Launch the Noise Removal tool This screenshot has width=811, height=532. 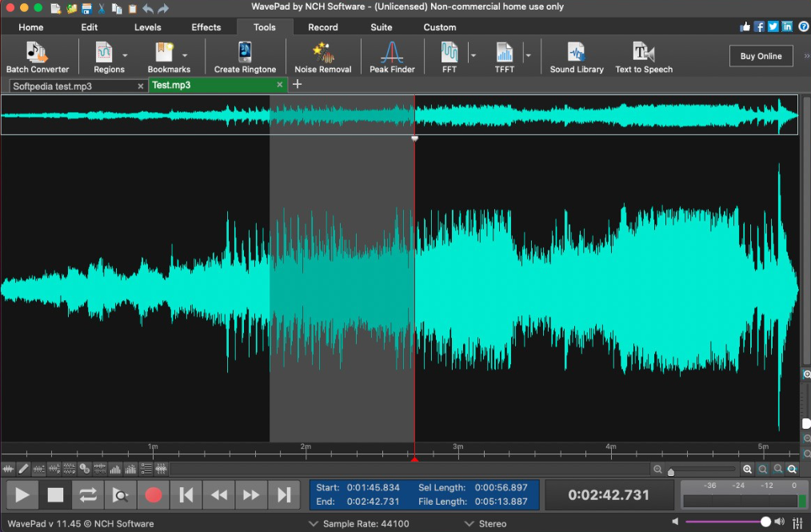pos(323,57)
